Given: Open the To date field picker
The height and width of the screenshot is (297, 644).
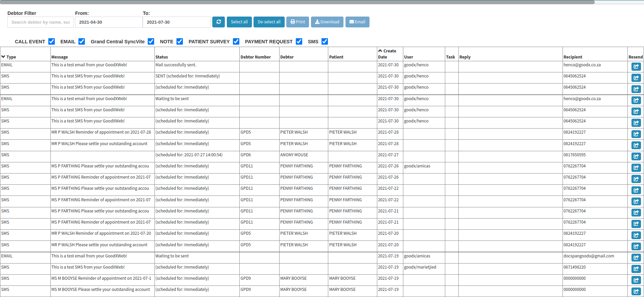Looking at the screenshot, I should point(176,22).
